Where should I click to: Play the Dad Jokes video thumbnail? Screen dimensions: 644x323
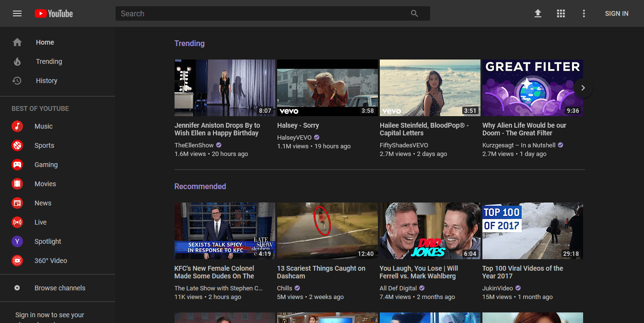430,231
